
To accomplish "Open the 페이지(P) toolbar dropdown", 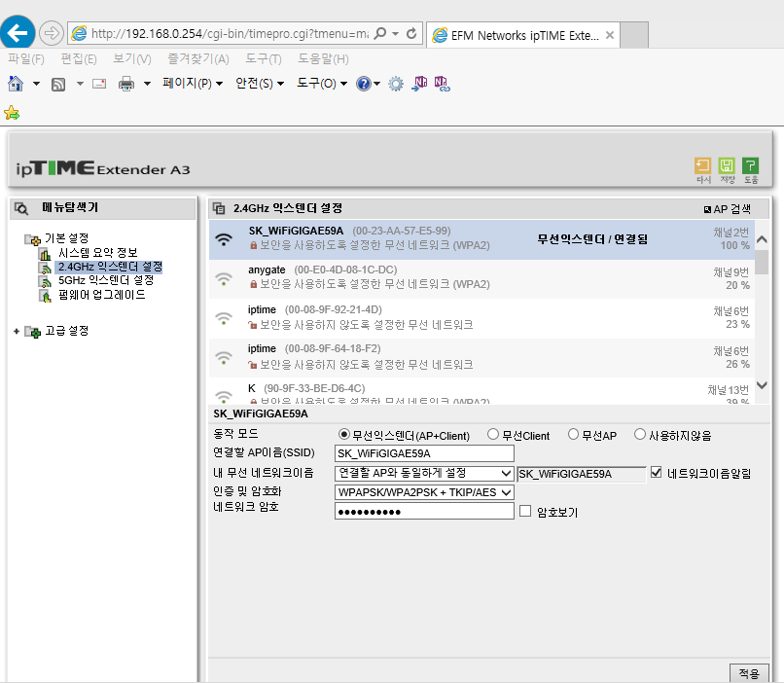I will (193, 84).
